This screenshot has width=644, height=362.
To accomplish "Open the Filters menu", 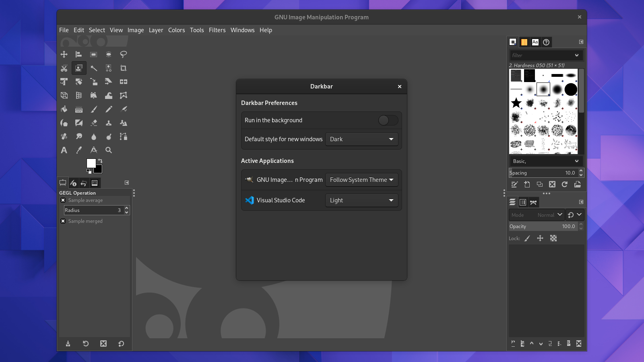I will point(217,30).
